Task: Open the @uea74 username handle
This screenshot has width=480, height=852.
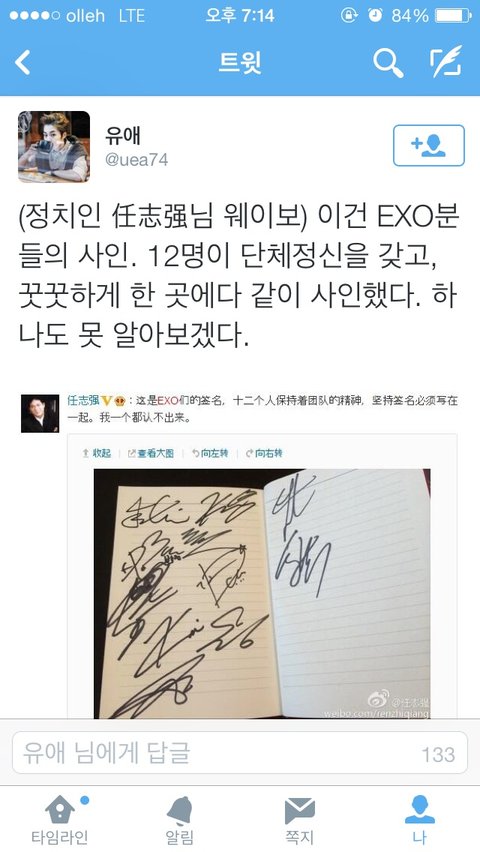Action: pyautogui.click(x=136, y=160)
